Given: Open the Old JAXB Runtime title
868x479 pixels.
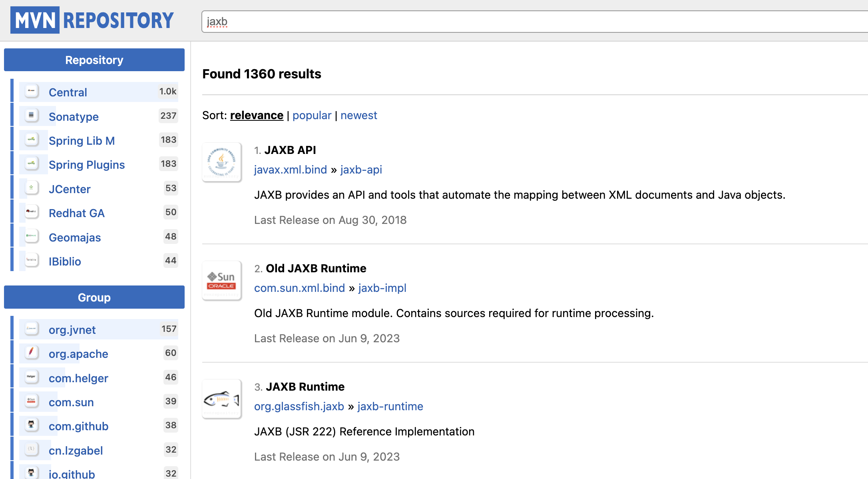Looking at the screenshot, I should [316, 268].
